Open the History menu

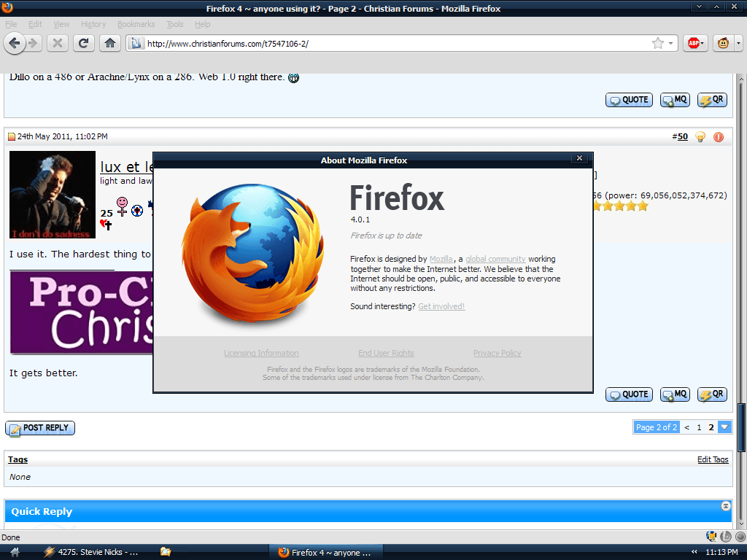pyautogui.click(x=93, y=24)
